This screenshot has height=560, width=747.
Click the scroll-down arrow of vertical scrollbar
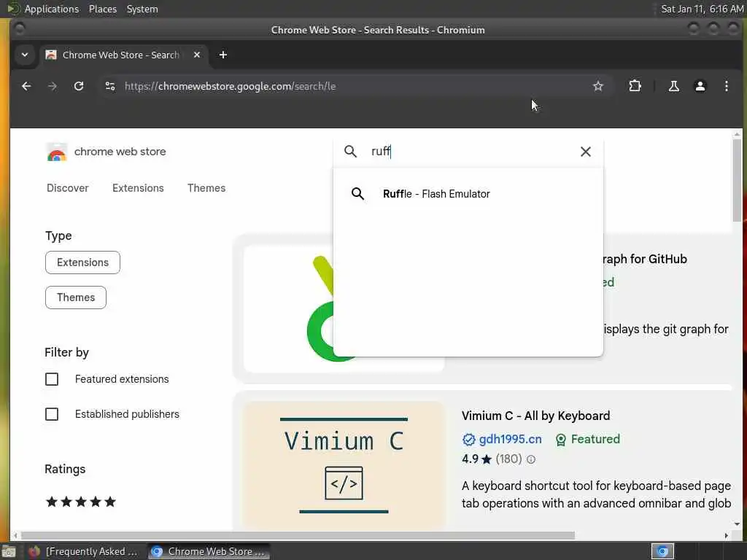pos(737,524)
